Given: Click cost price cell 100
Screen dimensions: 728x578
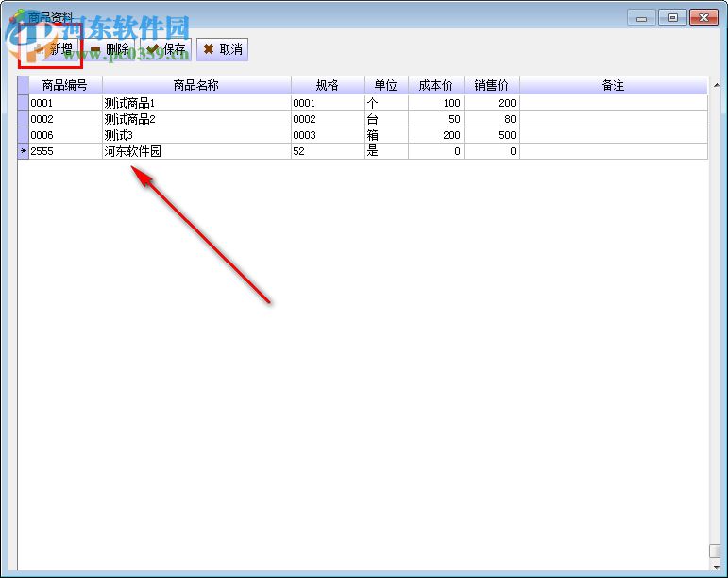Looking at the screenshot, I should coord(436,103).
